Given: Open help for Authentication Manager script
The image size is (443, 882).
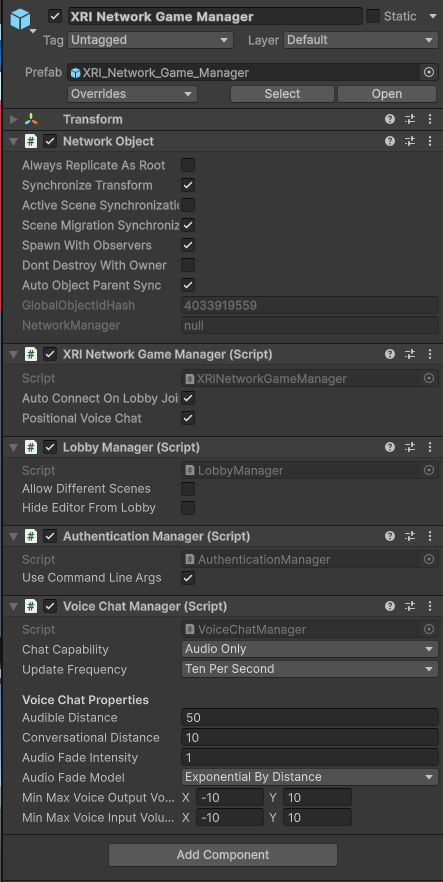Looking at the screenshot, I should coord(390,537).
